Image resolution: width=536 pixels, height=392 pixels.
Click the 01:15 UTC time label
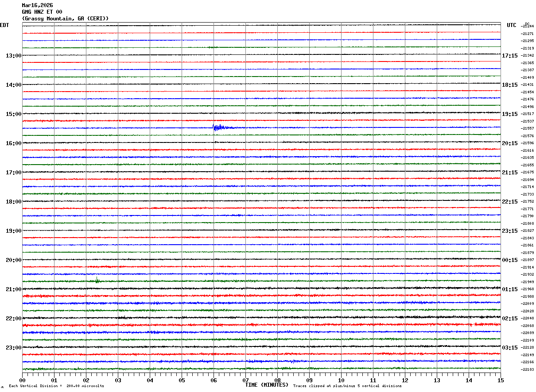510,289
